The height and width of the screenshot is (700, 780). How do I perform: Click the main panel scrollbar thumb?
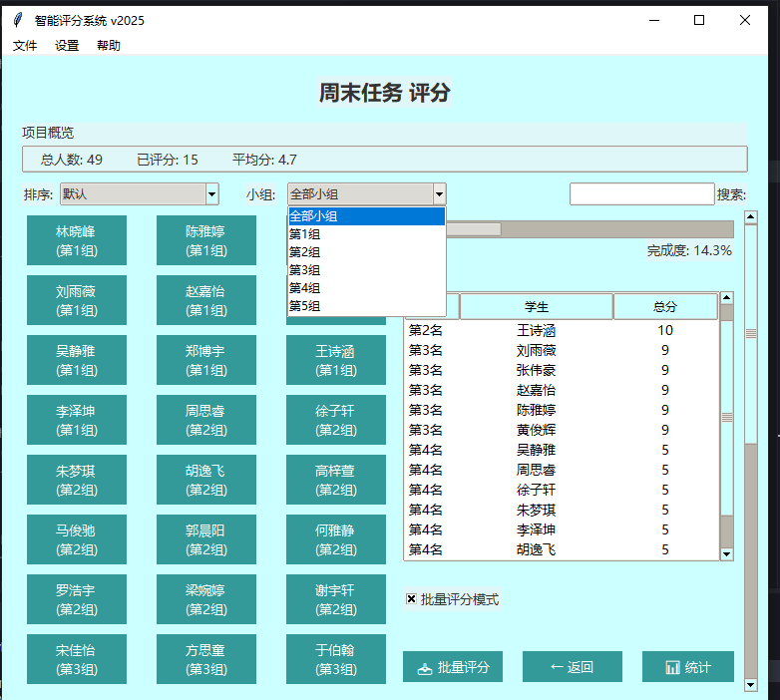click(x=751, y=333)
